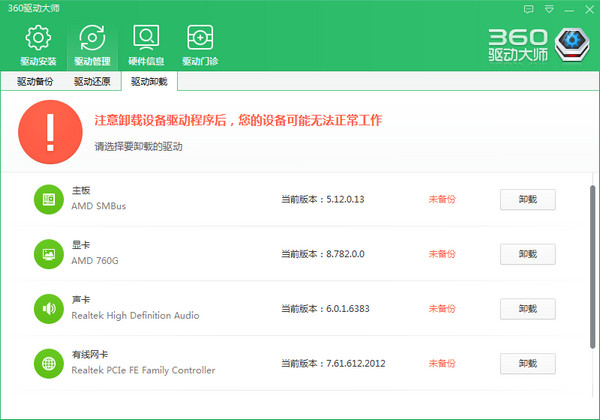The height and width of the screenshot is (420, 600).
Task: Select the 驱动管理 toolbar icon
Action: click(92, 45)
